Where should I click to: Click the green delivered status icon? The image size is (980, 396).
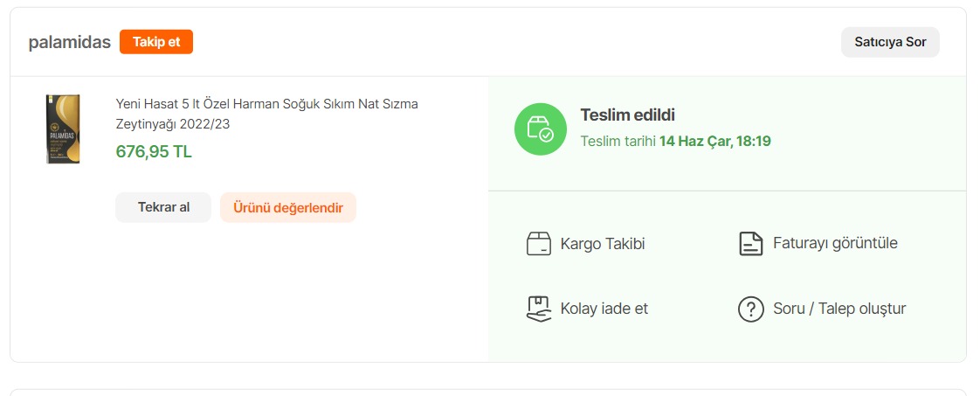[x=540, y=129]
